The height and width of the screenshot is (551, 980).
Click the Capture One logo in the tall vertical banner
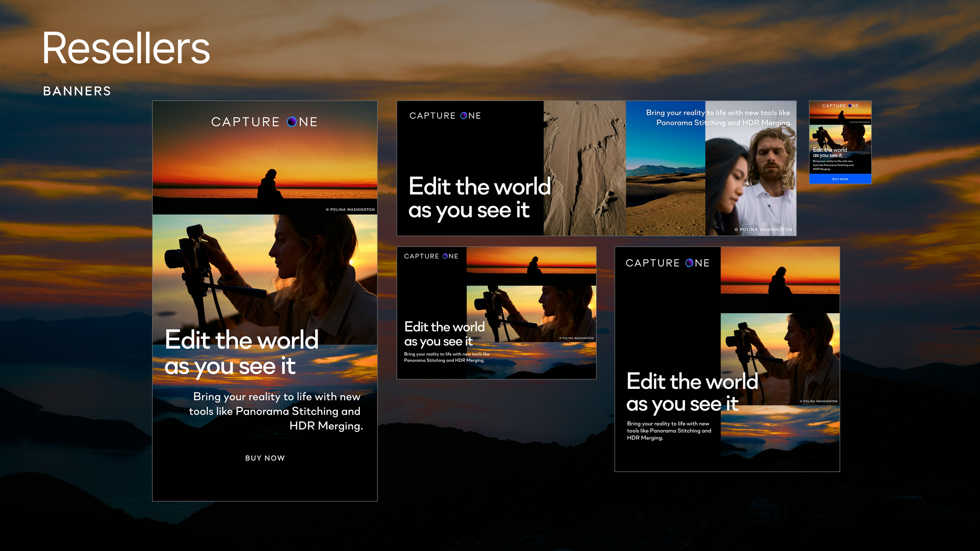click(x=264, y=122)
